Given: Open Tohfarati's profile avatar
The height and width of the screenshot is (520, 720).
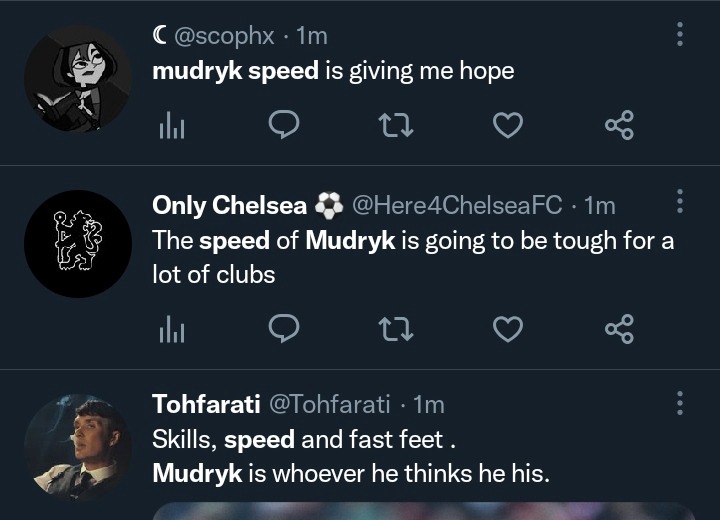Looking at the screenshot, I should [78, 446].
